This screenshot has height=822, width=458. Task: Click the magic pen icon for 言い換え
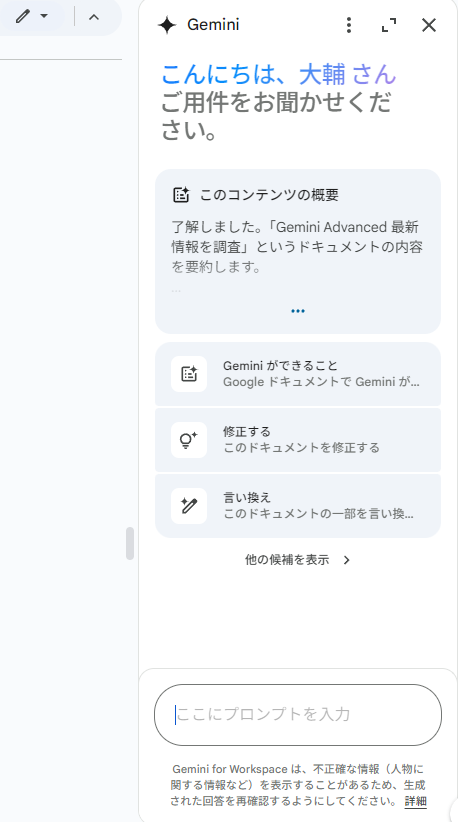pos(189,506)
